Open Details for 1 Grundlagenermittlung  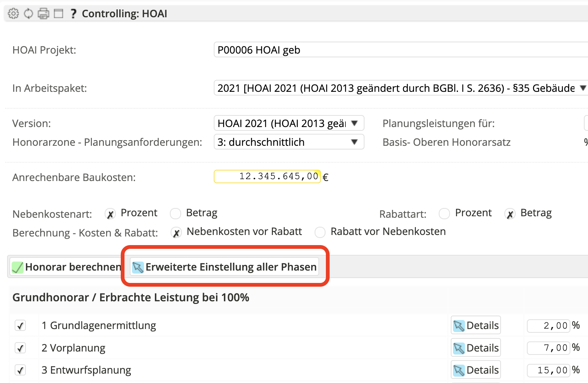(476, 325)
